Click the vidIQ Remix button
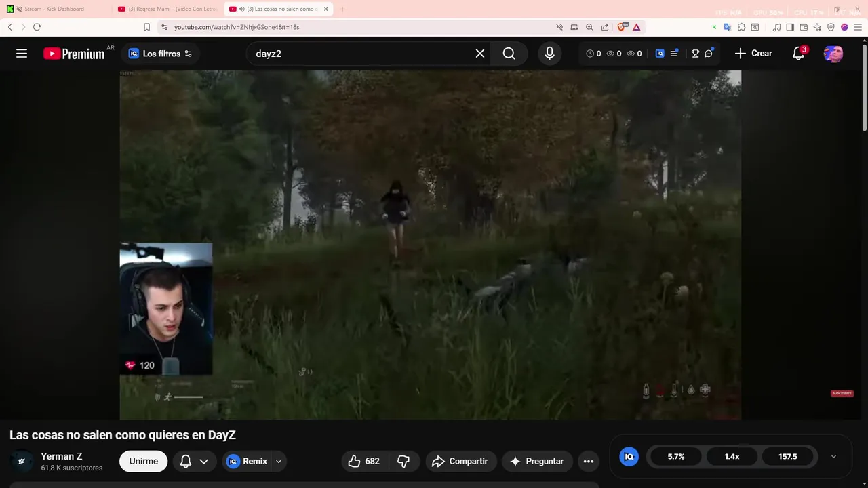Image resolution: width=868 pixels, height=488 pixels. 247,461
